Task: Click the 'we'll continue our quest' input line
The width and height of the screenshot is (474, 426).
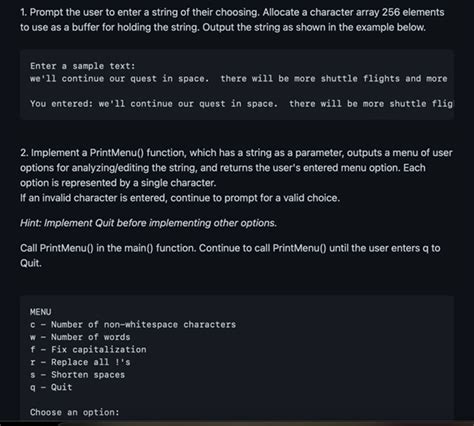Action: 239,79
